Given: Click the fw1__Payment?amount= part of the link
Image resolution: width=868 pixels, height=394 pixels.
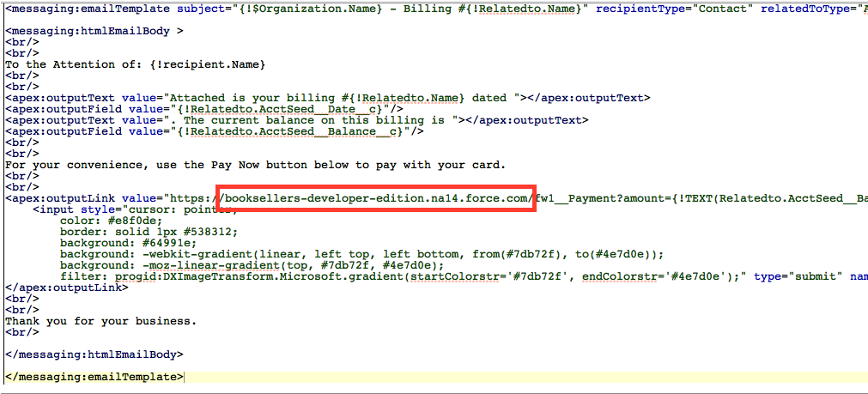Looking at the screenshot, I should [603, 198].
